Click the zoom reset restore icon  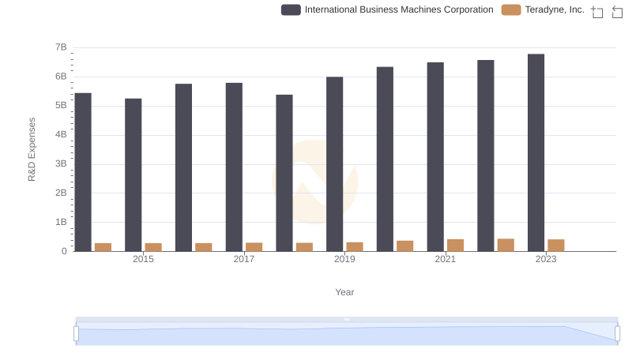tap(617, 12)
